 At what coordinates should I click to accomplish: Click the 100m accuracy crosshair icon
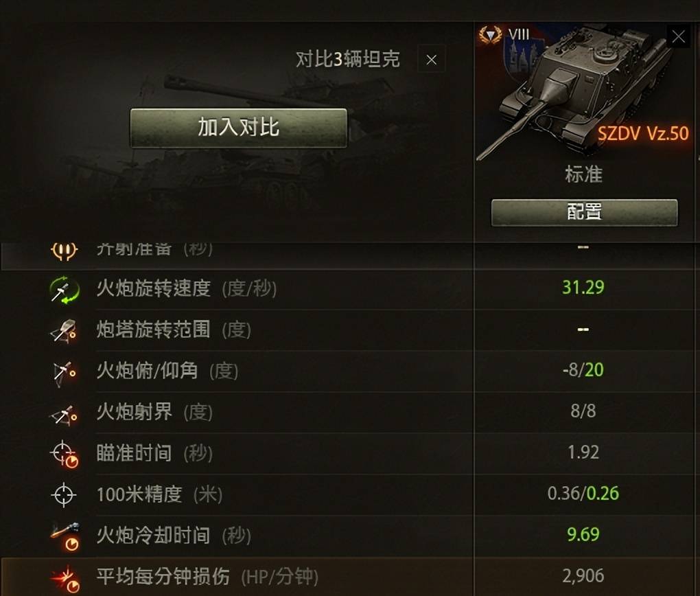[64, 494]
